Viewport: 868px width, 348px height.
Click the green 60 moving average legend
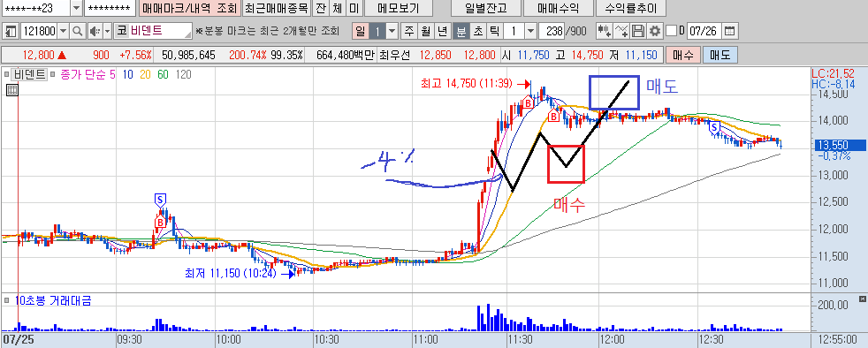(x=164, y=75)
